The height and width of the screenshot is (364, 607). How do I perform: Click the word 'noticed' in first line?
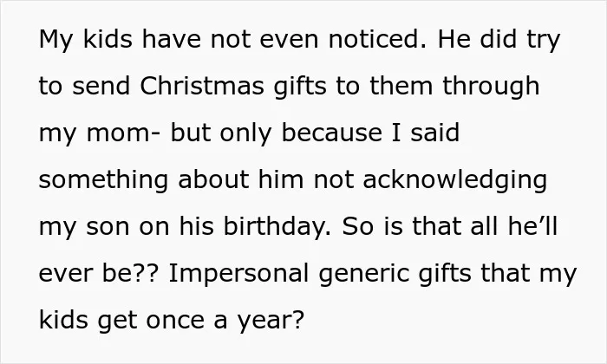(376, 40)
